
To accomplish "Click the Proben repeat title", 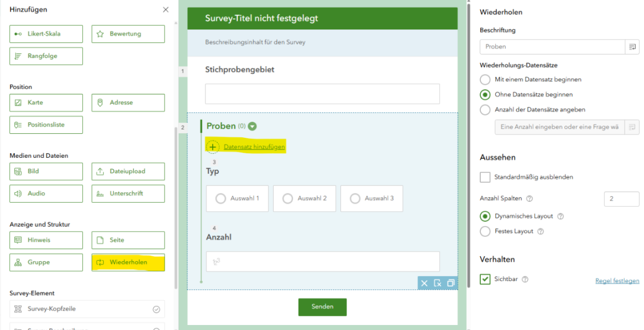I will point(221,126).
